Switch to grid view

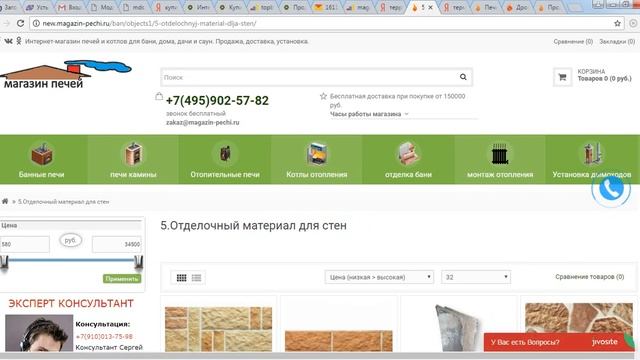[182, 278]
